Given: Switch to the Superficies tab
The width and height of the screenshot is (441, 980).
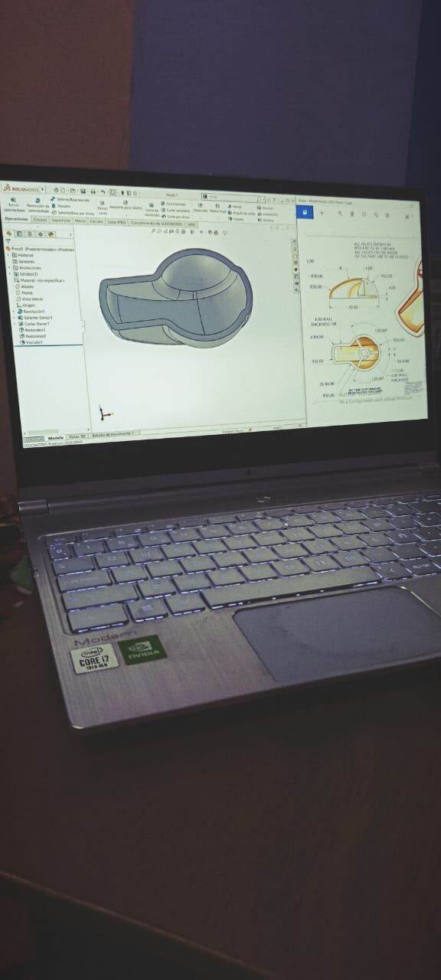Looking at the screenshot, I should coord(61,220).
